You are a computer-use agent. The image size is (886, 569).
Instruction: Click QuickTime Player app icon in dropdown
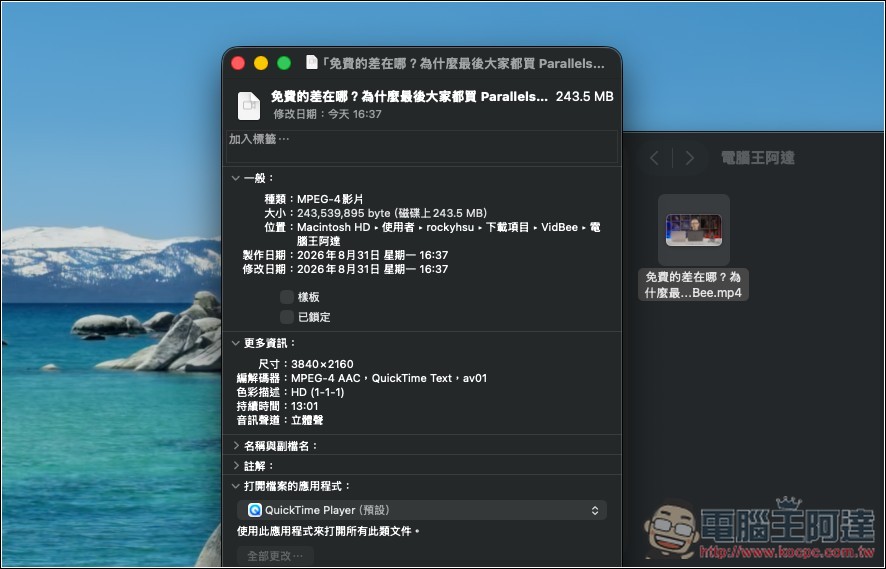[255, 510]
